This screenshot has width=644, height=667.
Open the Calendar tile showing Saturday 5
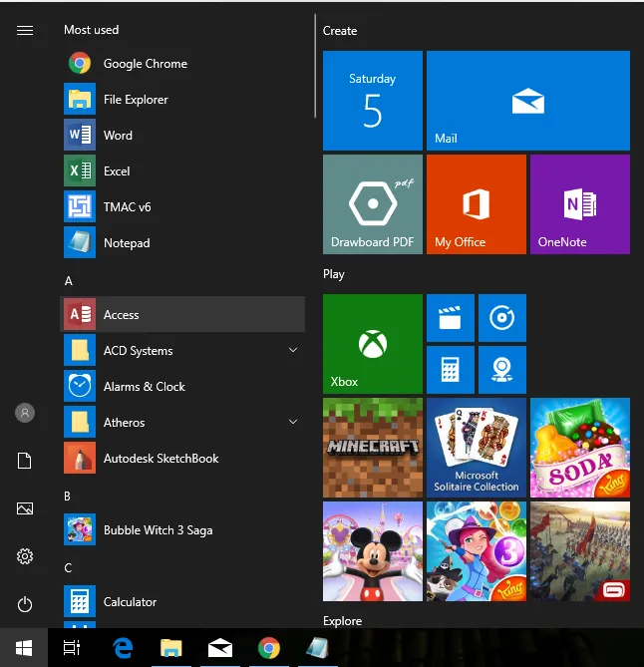[373, 101]
